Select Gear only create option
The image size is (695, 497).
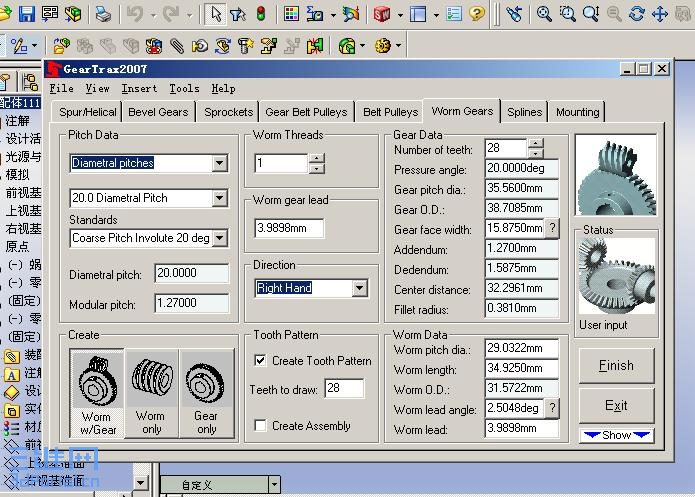click(x=207, y=394)
